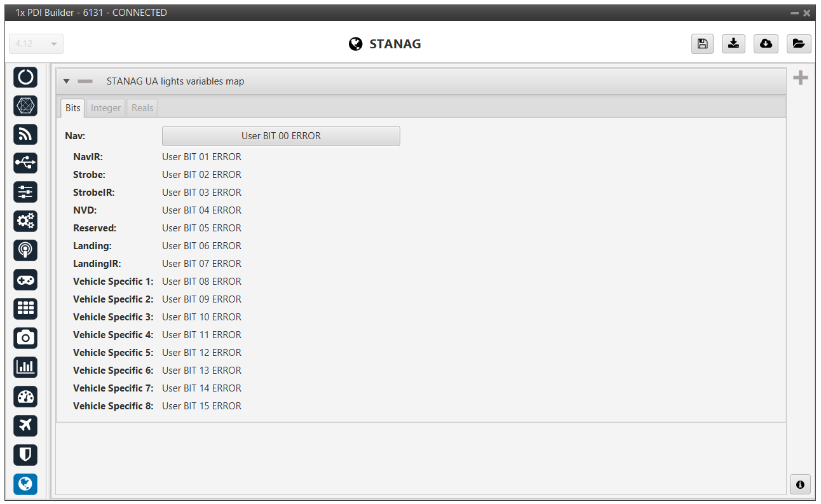Open the USB icon in the sidebar

pyautogui.click(x=25, y=163)
